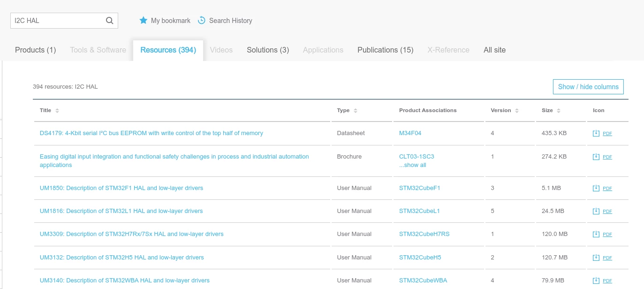
Task: Click the search magnifier icon
Action: 109,21
